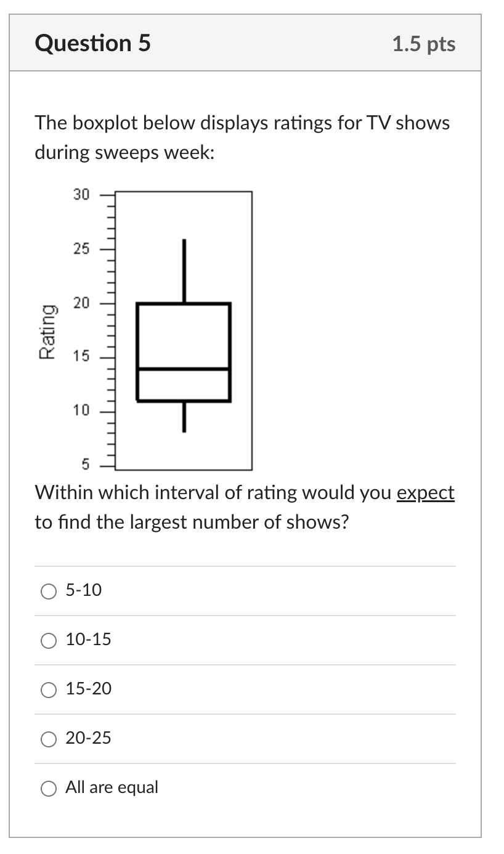Select the 10-15 answer radio button
The image size is (504, 854).
tap(48, 640)
